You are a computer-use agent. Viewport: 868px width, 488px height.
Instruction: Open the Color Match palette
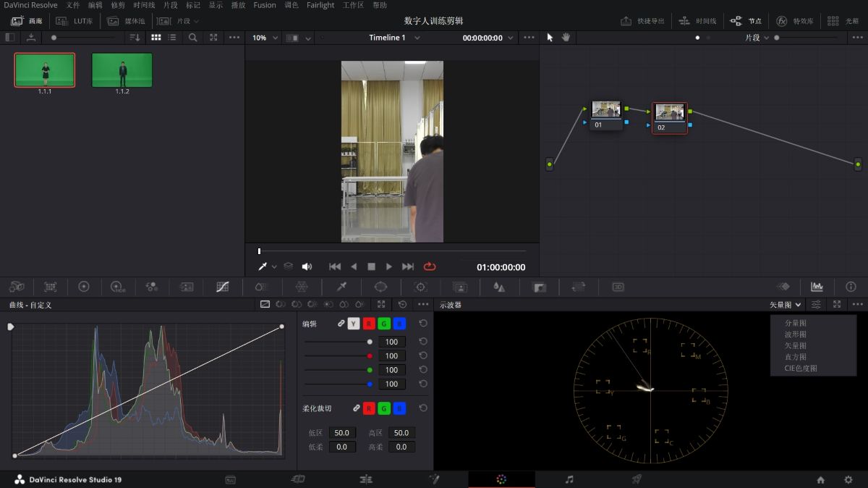(x=51, y=287)
